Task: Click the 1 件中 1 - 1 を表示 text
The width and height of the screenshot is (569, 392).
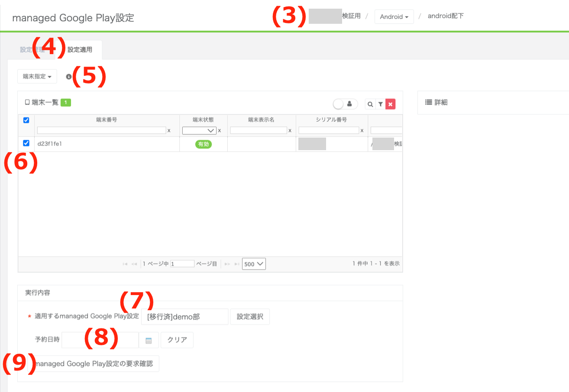Action: (376, 263)
